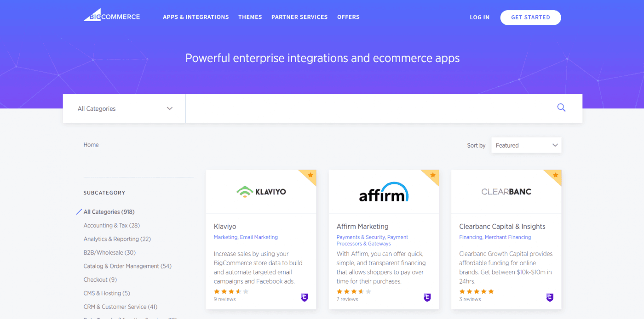The image size is (644, 319).
Task: Click the Klaviyo enterprise E badge
Action: point(304,297)
